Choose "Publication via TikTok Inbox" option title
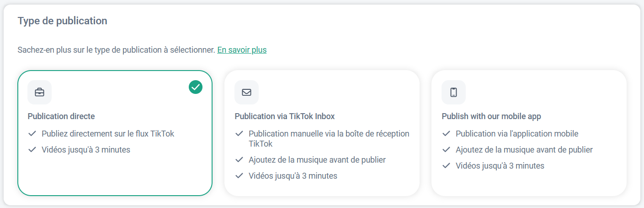The image size is (644, 208). coord(285,116)
